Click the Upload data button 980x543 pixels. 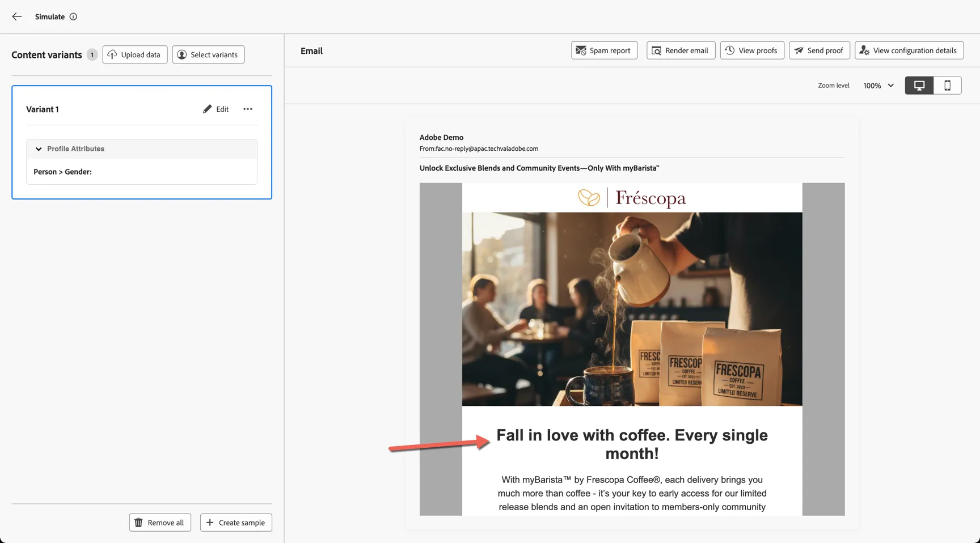tap(135, 54)
